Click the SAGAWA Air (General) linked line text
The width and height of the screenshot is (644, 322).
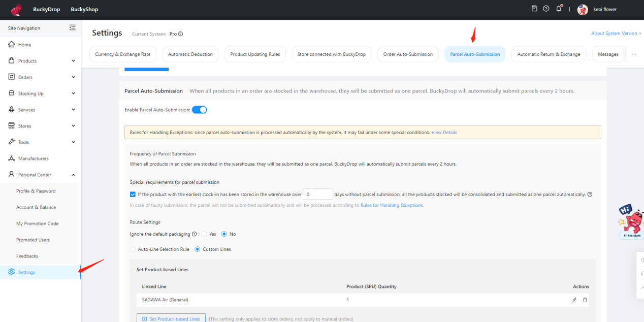pyautogui.click(x=165, y=300)
